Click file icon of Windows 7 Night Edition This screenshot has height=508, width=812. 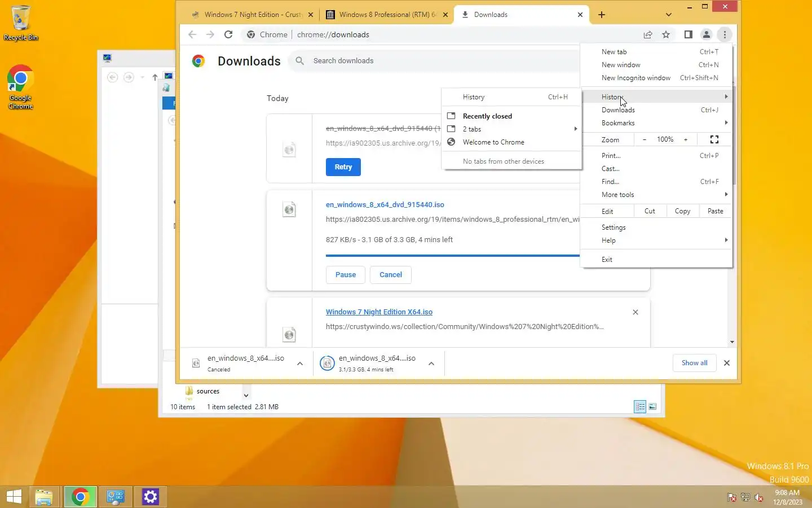289,335
